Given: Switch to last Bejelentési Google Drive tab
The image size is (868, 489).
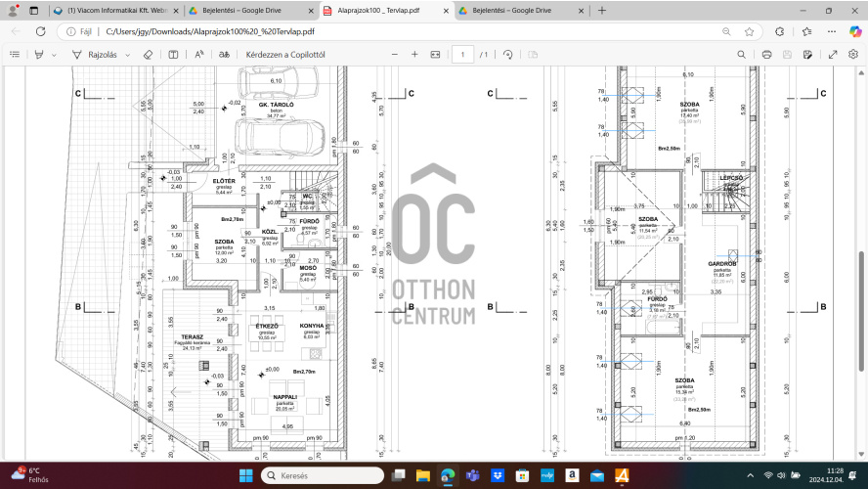Looking at the screenshot, I should click(521, 11).
